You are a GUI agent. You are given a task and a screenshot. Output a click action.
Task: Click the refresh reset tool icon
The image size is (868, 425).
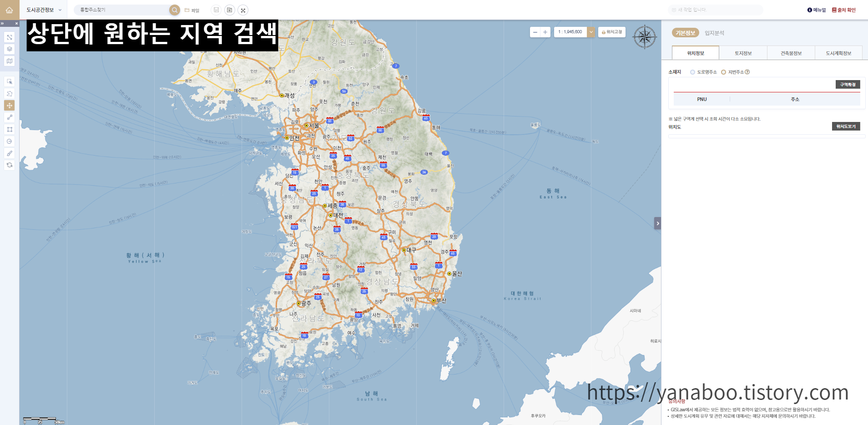(10, 165)
